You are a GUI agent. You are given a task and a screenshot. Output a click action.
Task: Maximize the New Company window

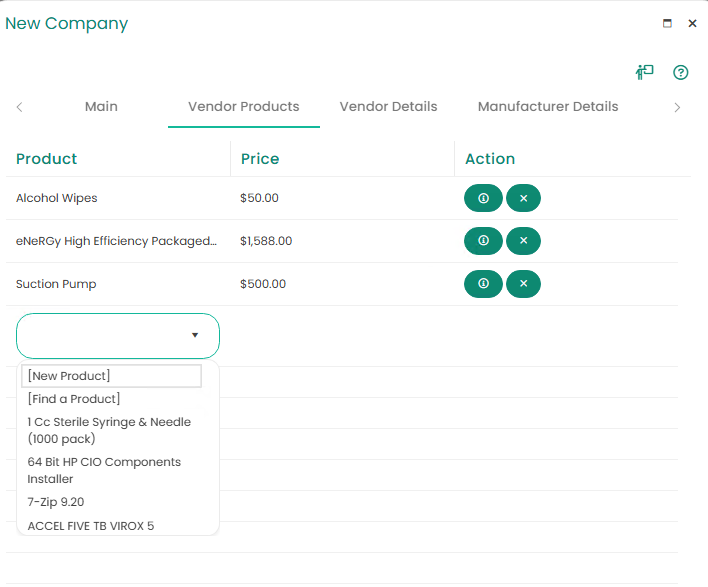667,24
